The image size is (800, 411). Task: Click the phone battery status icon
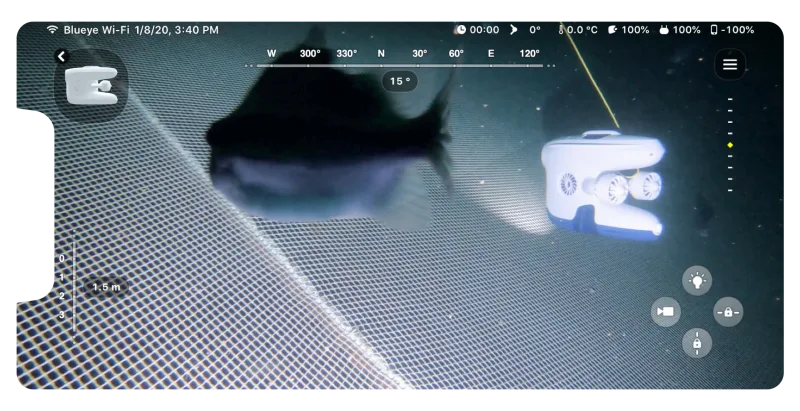click(714, 30)
